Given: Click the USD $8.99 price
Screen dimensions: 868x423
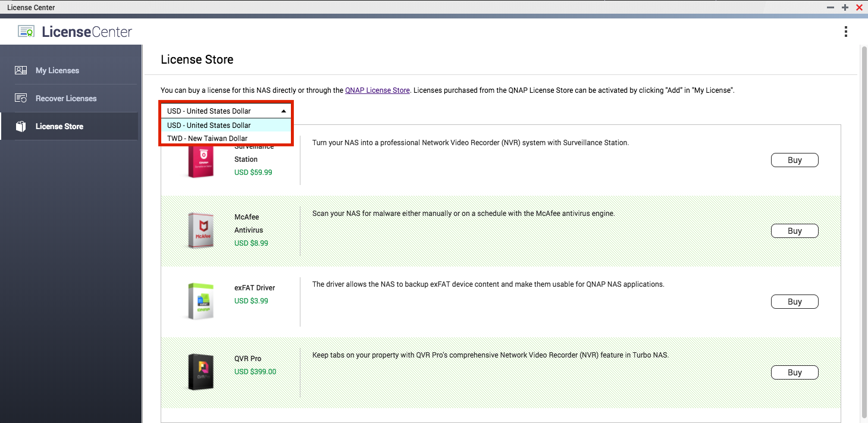Looking at the screenshot, I should coord(251,243).
